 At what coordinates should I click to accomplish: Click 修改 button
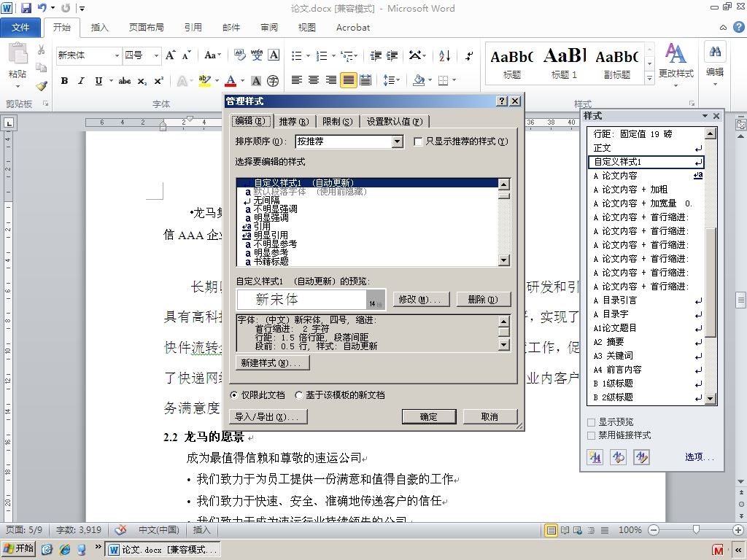(422, 300)
